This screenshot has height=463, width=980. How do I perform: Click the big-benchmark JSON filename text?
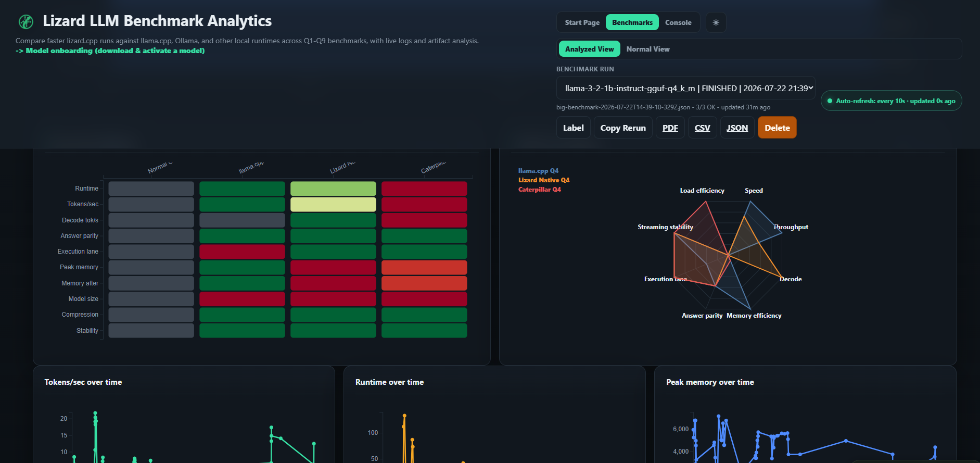click(x=623, y=107)
